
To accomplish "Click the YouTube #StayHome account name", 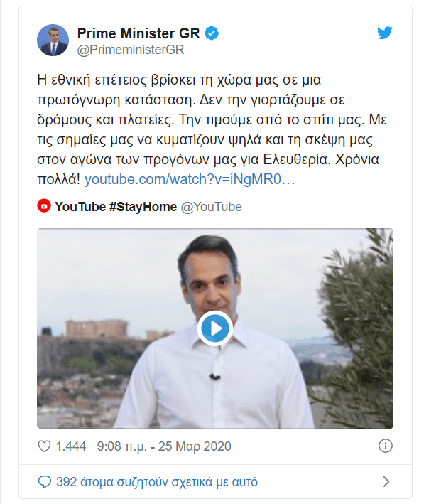I will coord(116,207).
